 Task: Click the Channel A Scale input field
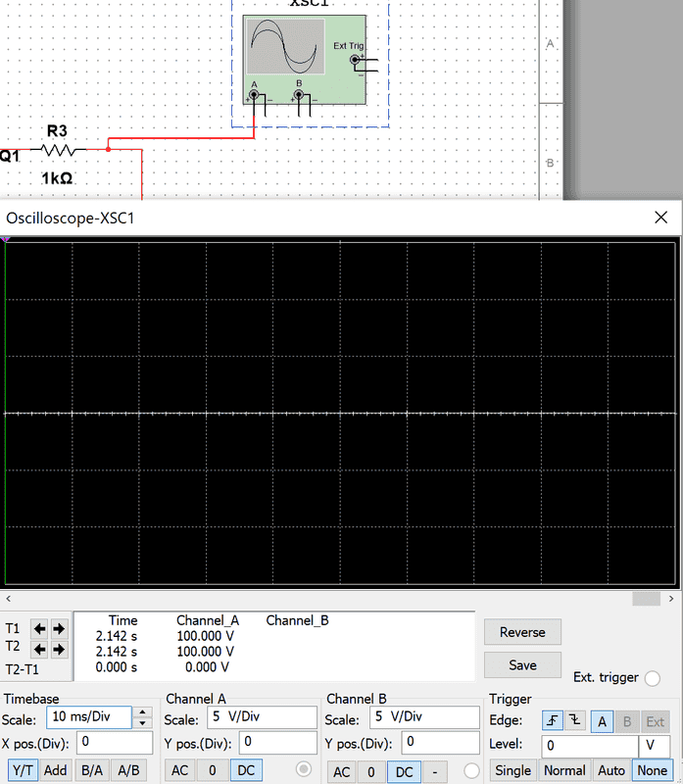(x=262, y=717)
